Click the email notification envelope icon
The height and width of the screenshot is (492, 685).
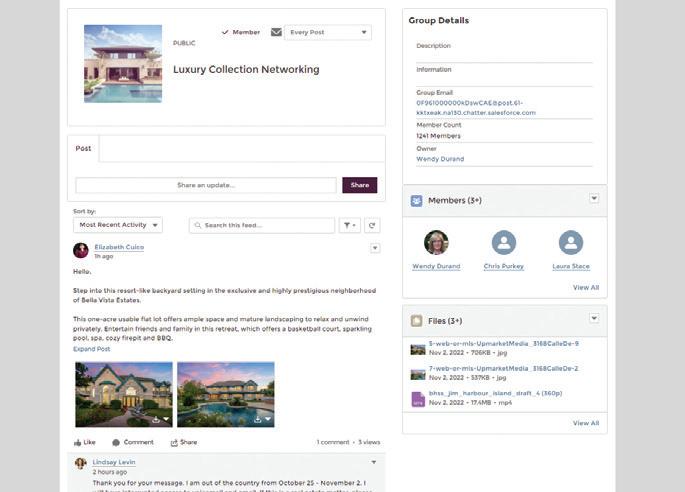[276, 32]
